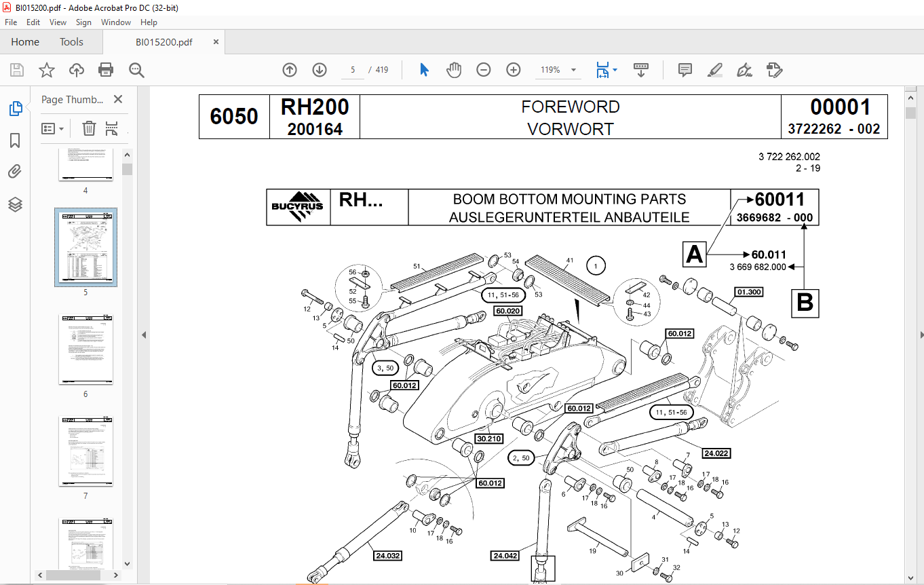Screen dimensions: 924x585
Task: Open the File menu
Action: pyautogui.click(x=11, y=22)
